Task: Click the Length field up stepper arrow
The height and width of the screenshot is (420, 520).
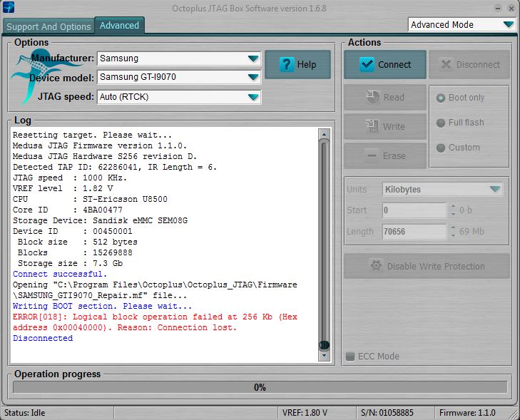Action: click(x=454, y=227)
